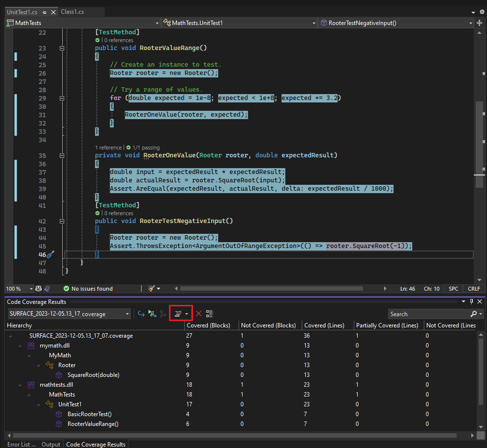Open the '0 references' link above RooterTestNegativeInput

click(119, 213)
